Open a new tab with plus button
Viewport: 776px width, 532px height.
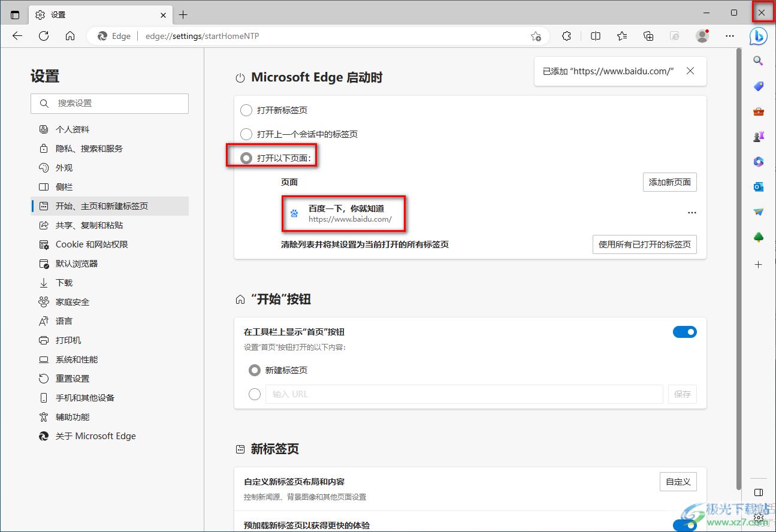[183, 14]
